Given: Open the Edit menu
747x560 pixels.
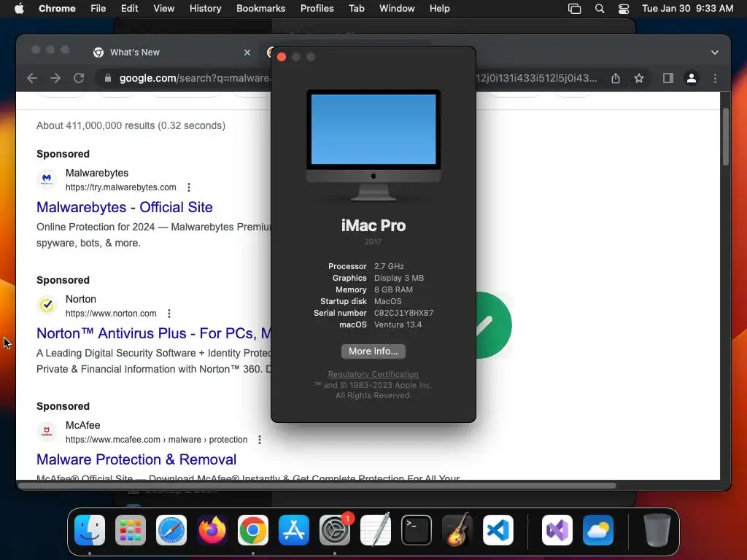Looking at the screenshot, I should click(x=130, y=9).
